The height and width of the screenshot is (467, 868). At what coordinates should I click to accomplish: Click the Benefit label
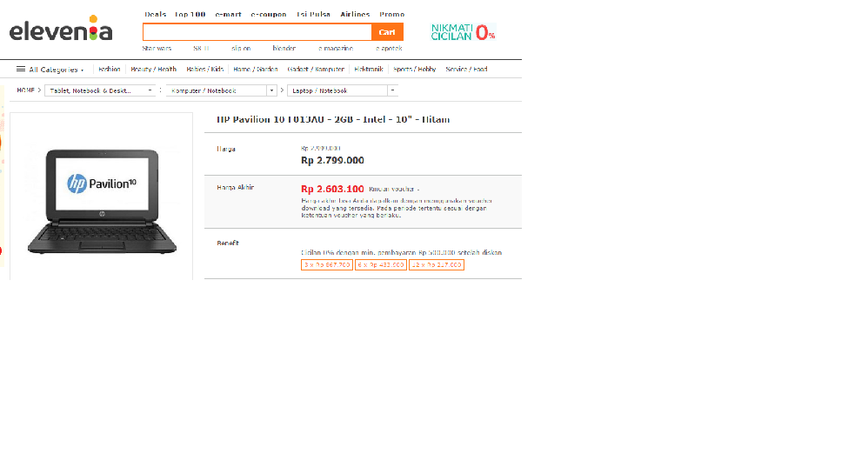(x=228, y=243)
